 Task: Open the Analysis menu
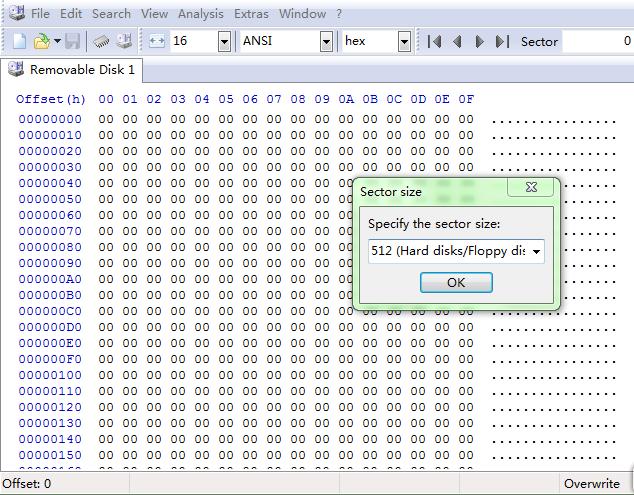click(201, 14)
